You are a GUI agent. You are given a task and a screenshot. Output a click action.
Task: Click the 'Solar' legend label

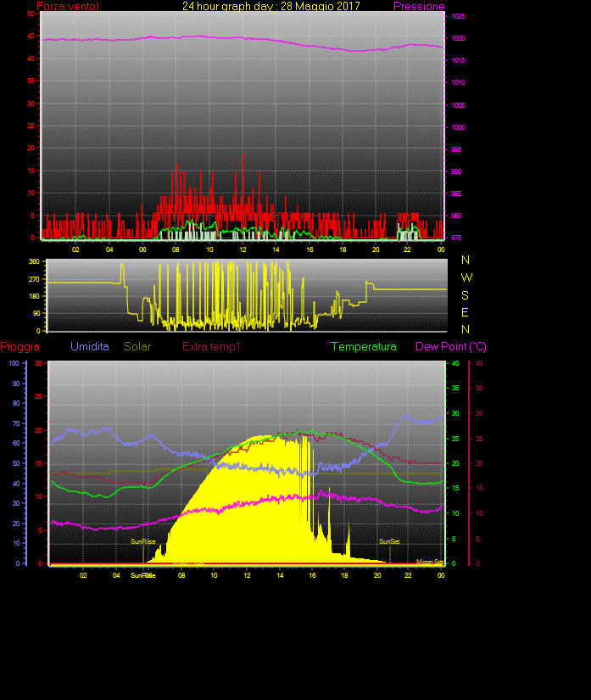pyautogui.click(x=137, y=346)
